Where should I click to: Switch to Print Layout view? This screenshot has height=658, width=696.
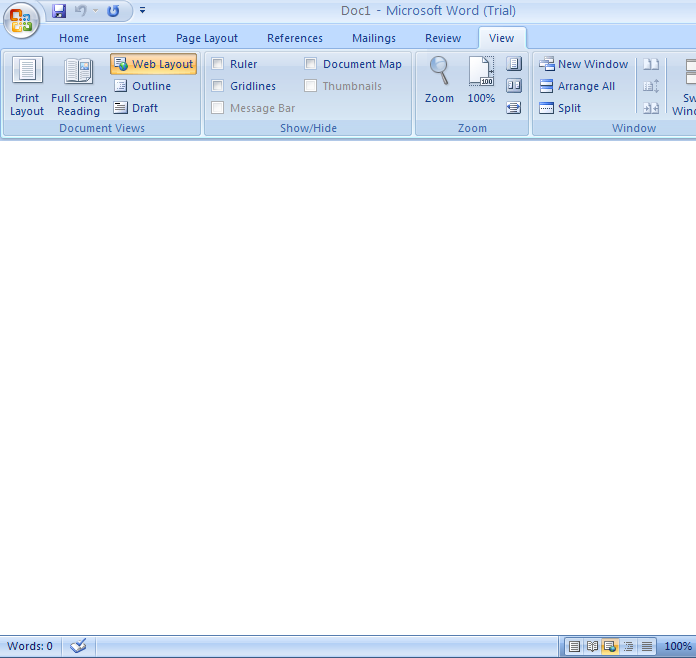tap(27, 86)
